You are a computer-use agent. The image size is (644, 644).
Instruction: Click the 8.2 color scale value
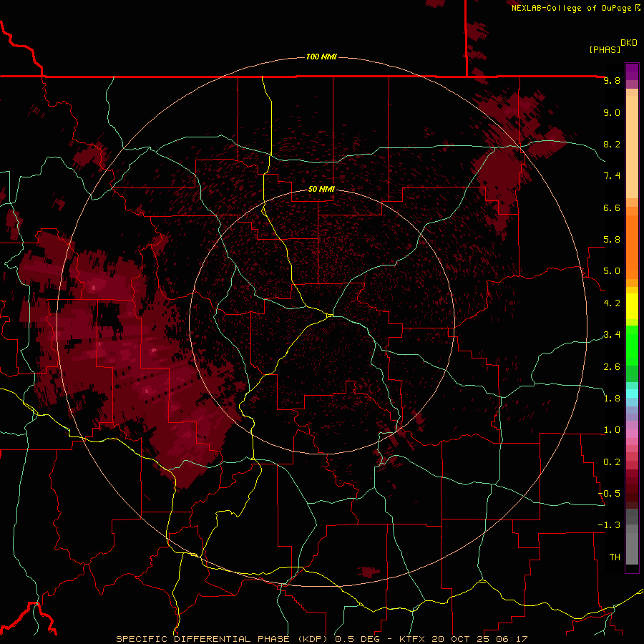[612, 144]
